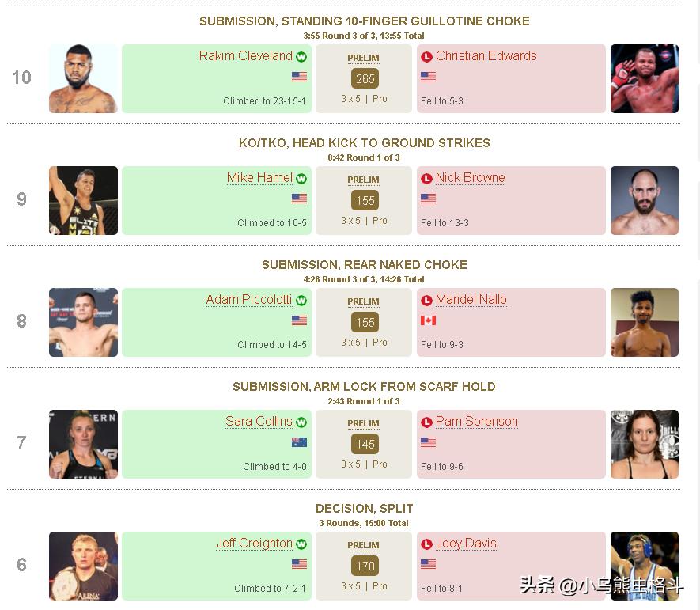Click the 265 weight badge in bout 10
700x610 pixels.
click(365, 79)
